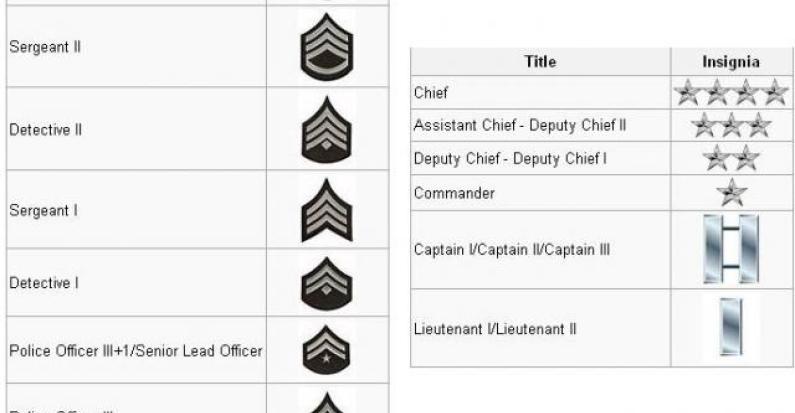
Task: Click the Captain double-bar insignia
Action: pos(731,249)
